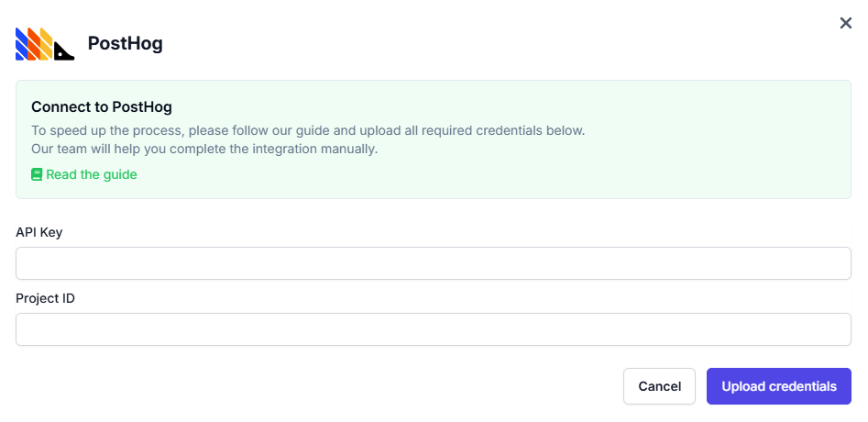Screen dimensions: 868x422
Task: Click the 'To speed up the process' sentence
Action: point(308,130)
